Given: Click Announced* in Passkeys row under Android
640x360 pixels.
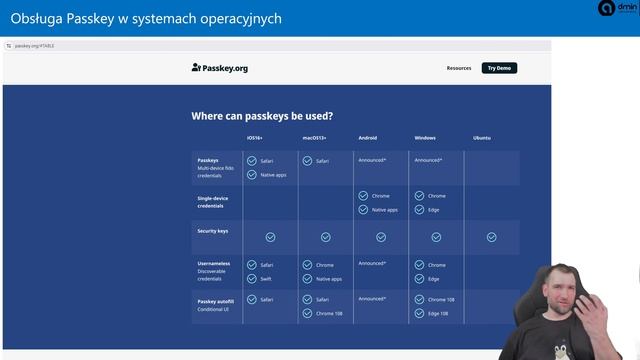Looking at the screenshot, I should point(372,160).
